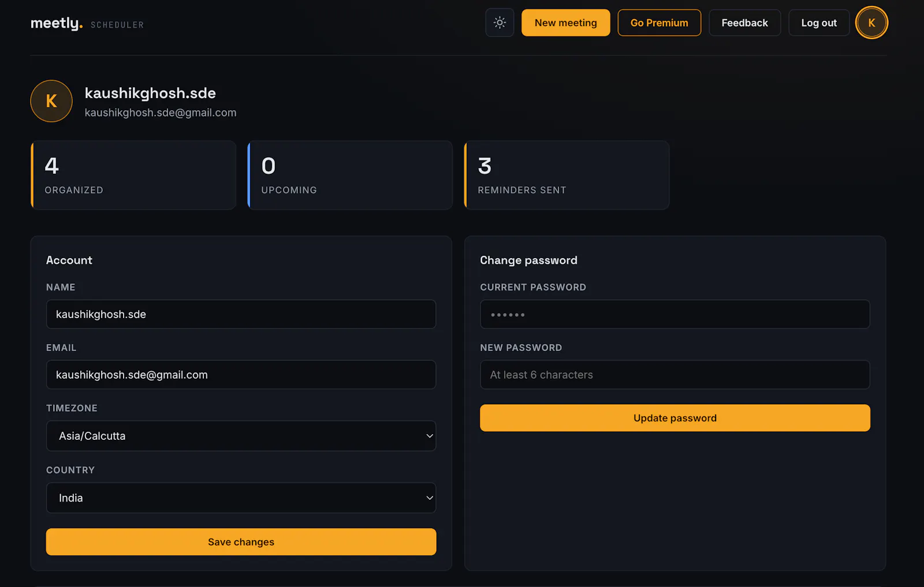
Task: Open the user avatar K in header
Action: 871,23
